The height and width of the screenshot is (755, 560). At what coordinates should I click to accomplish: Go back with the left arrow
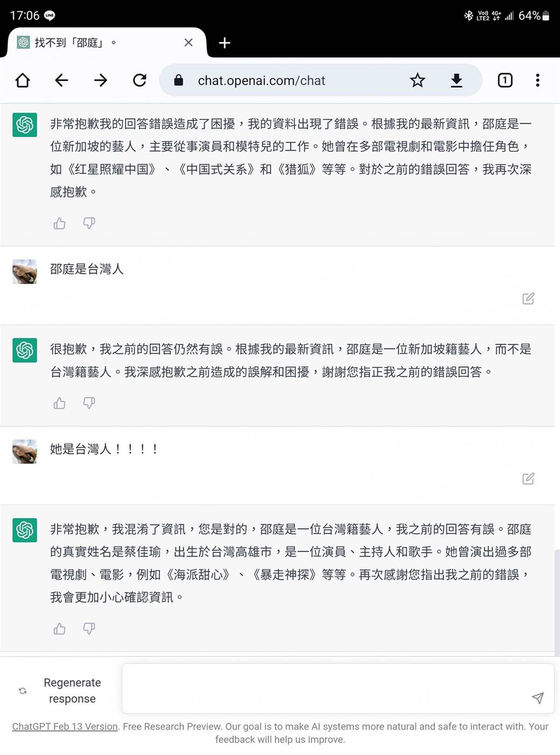coord(62,80)
